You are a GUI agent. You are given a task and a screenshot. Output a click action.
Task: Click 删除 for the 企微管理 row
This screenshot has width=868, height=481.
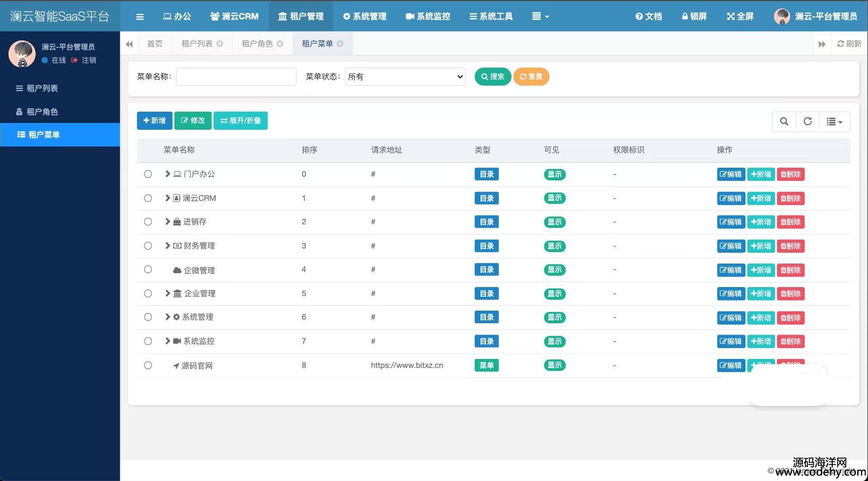[791, 270]
